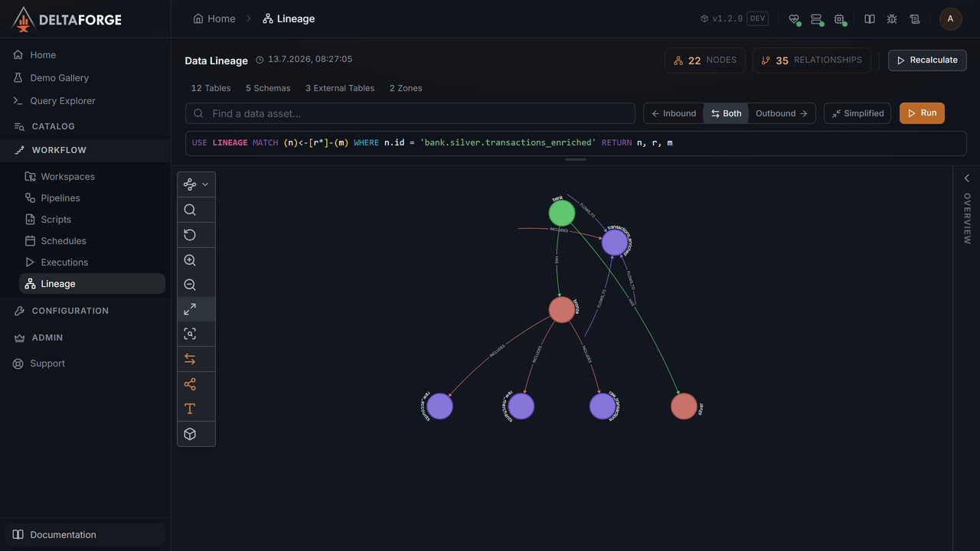Click the query panel resize handle

pyautogui.click(x=576, y=160)
